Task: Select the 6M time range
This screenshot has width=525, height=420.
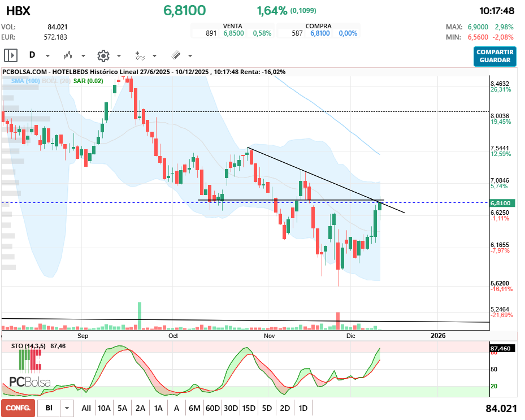Action: click(x=194, y=408)
